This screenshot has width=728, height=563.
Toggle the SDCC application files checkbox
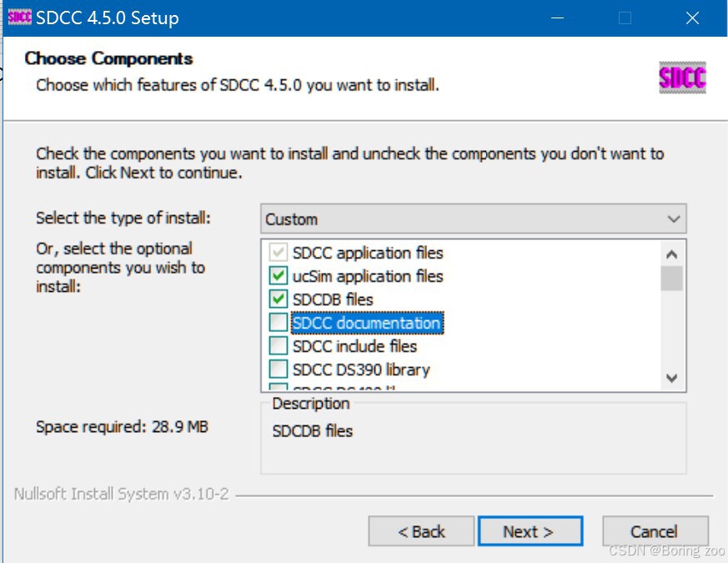[x=278, y=253]
